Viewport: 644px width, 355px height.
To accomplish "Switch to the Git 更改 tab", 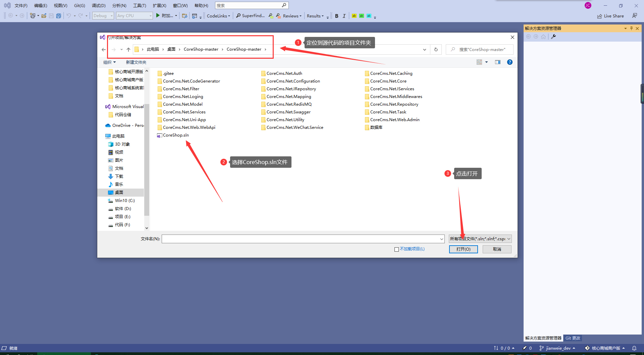I will (x=573, y=338).
